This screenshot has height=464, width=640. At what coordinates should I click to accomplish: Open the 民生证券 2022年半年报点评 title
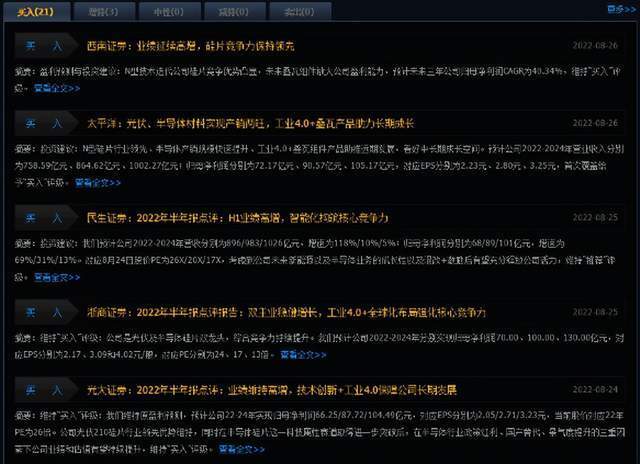click(x=237, y=218)
